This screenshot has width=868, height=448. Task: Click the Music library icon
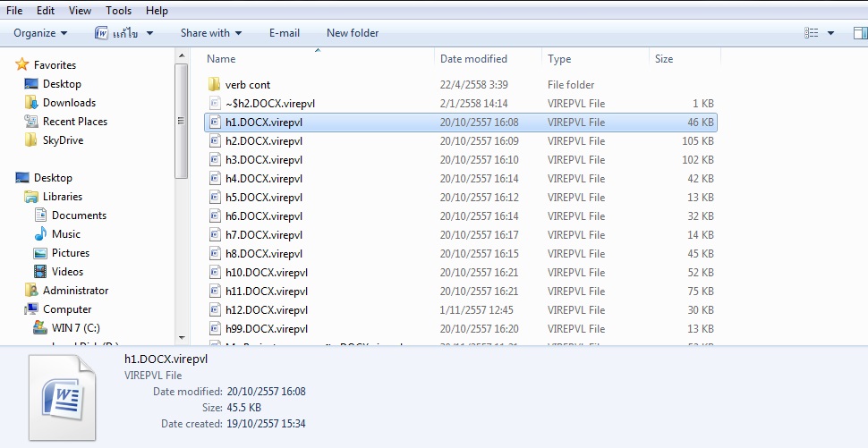(40, 234)
